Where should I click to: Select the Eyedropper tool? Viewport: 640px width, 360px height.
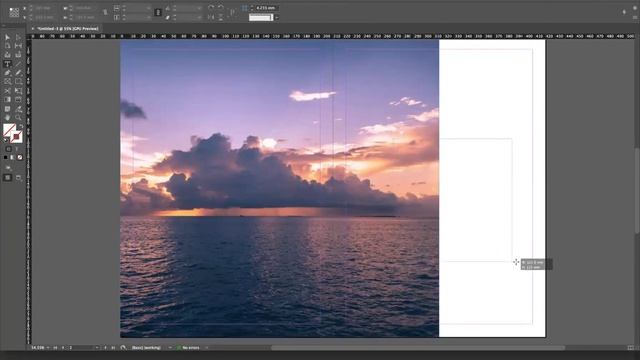click(x=18, y=109)
